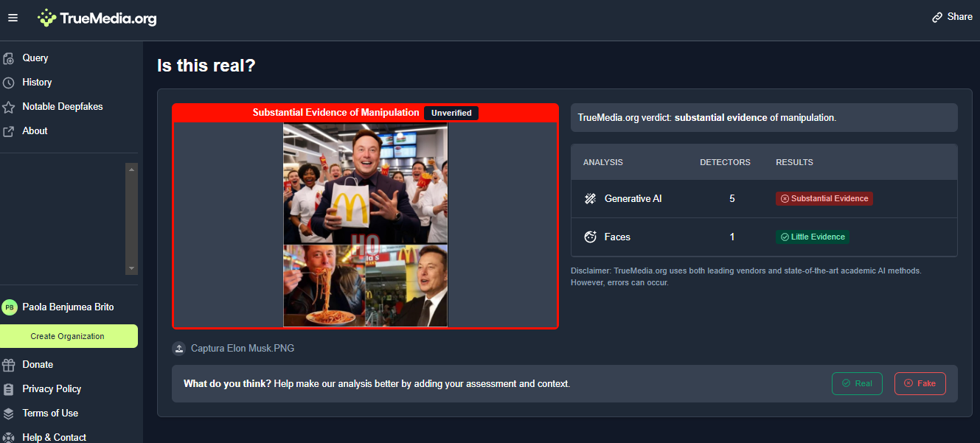The height and width of the screenshot is (443, 980).
Task: Click the Create Organization button
Action: (68, 336)
